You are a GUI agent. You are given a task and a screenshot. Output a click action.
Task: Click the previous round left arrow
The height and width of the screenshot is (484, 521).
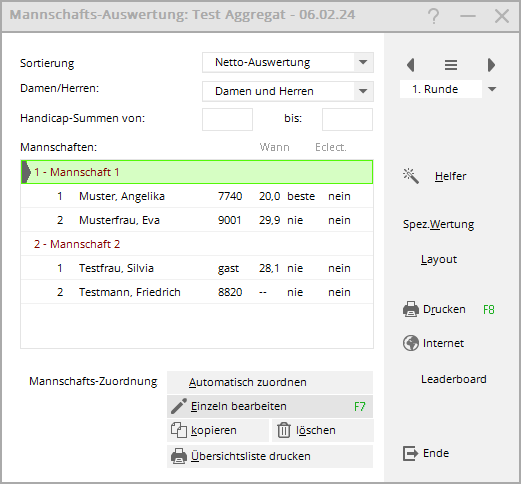coord(411,65)
